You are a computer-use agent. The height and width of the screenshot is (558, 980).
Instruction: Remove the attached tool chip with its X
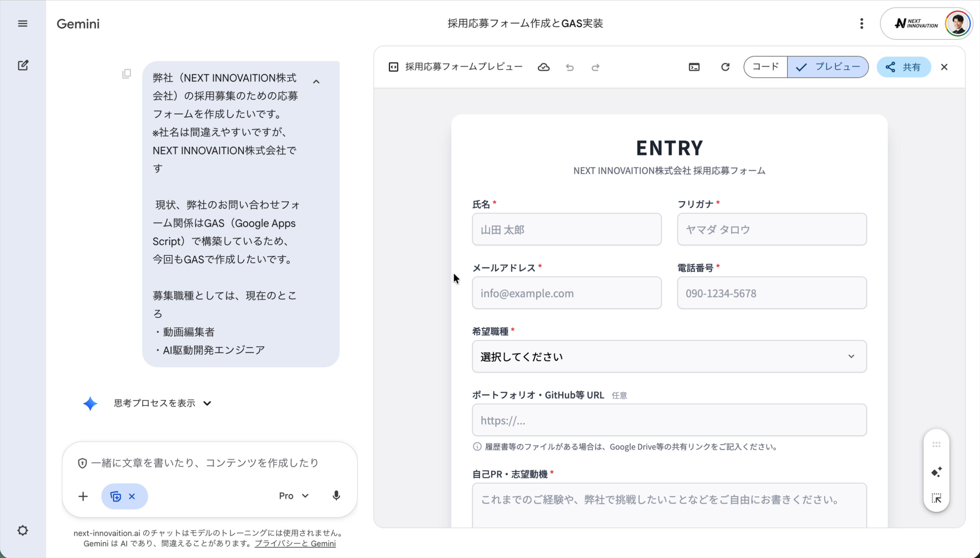click(x=132, y=496)
